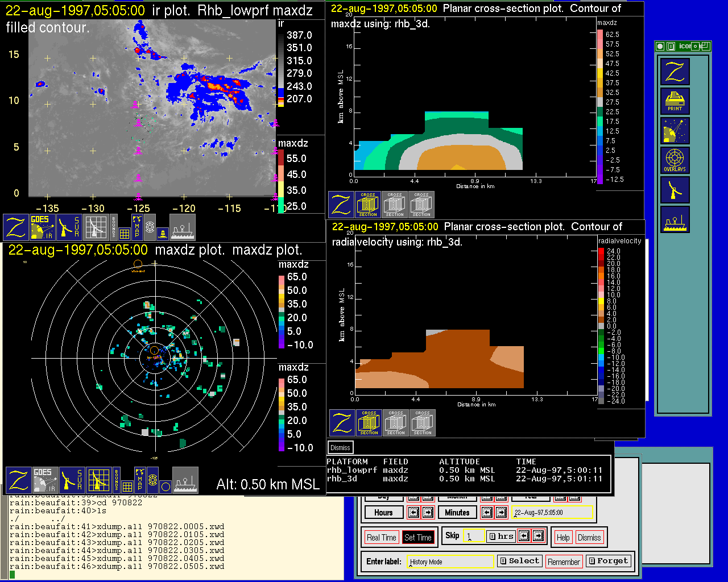Image resolution: width=728 pixels, height=582 pixels.
Task: Click the radialvelocity color scale bar
Action: [x=601, y=326]
